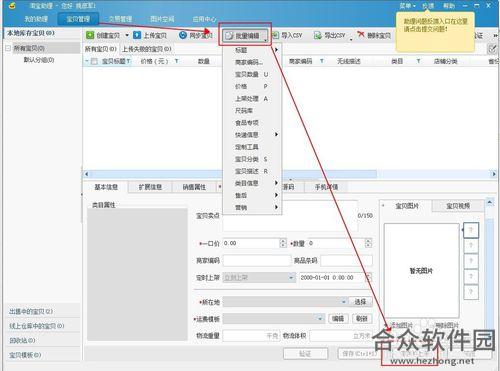Click the 一口价 price stepper arrows

[x=283, y=243]
